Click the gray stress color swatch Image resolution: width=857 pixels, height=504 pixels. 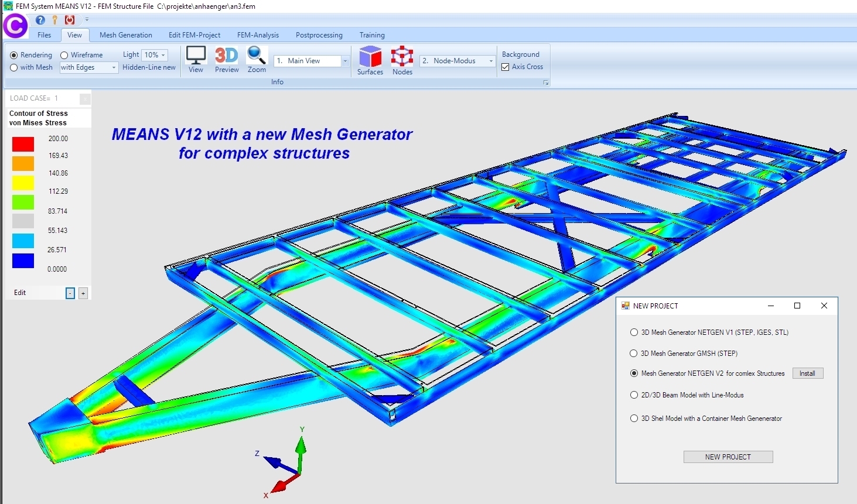click(23, 221)
